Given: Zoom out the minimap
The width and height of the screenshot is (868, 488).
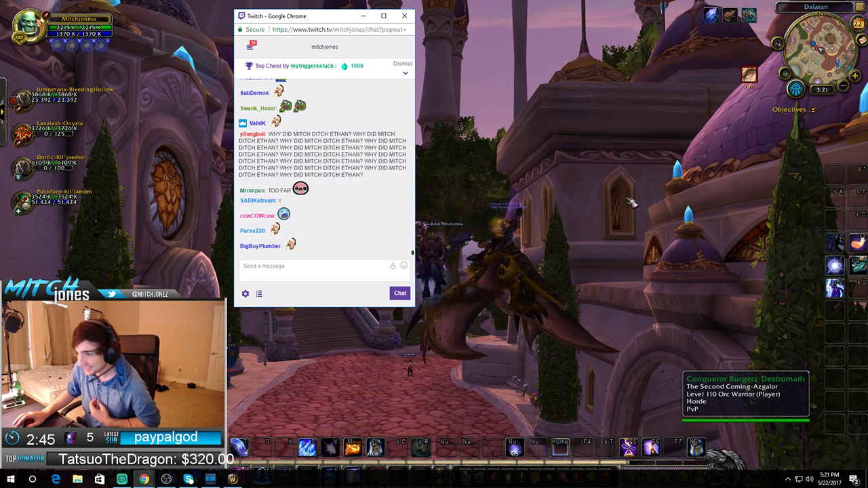Looking at the screenshot, I should tap(844, 86).
